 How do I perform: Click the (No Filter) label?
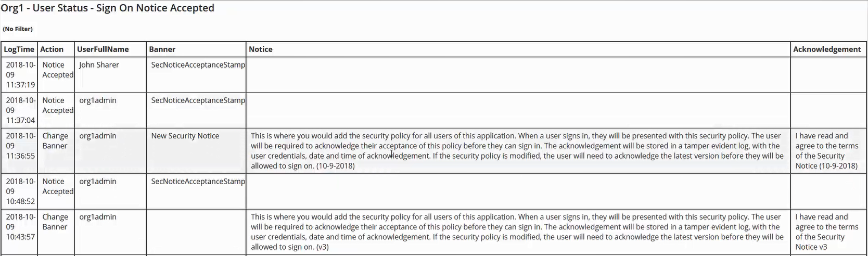click(x=18, y=29)
